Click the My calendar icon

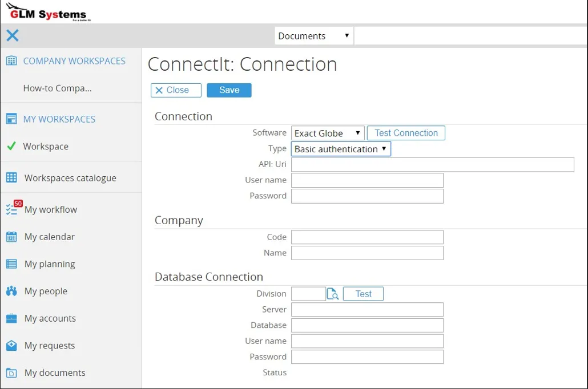[11, 237]
